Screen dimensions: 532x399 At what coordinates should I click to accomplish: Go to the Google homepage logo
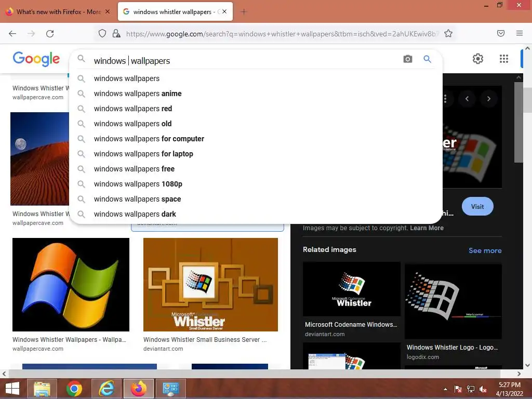36,59
